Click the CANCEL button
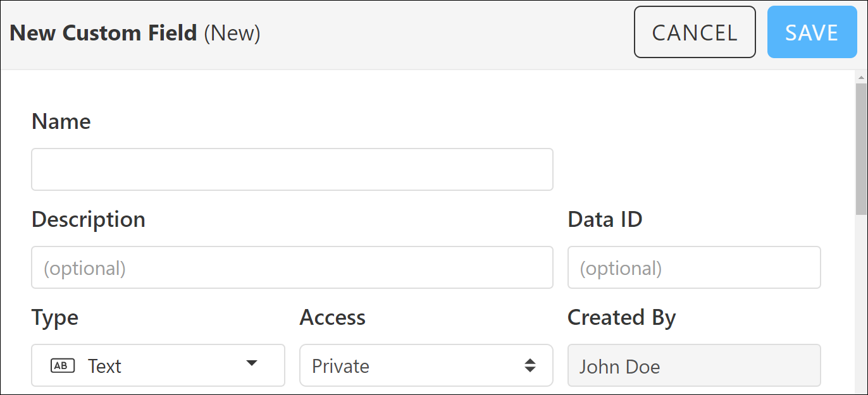 (x=695, y=32)
